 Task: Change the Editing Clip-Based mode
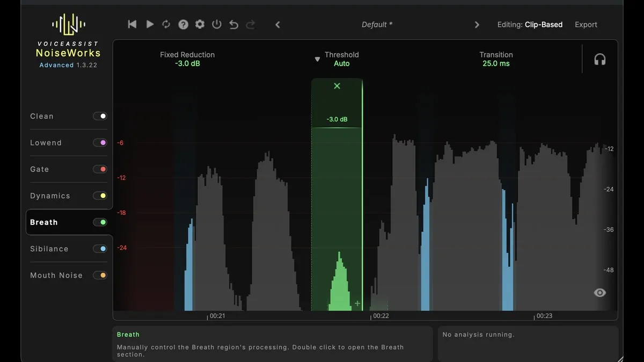coord(530,25)
